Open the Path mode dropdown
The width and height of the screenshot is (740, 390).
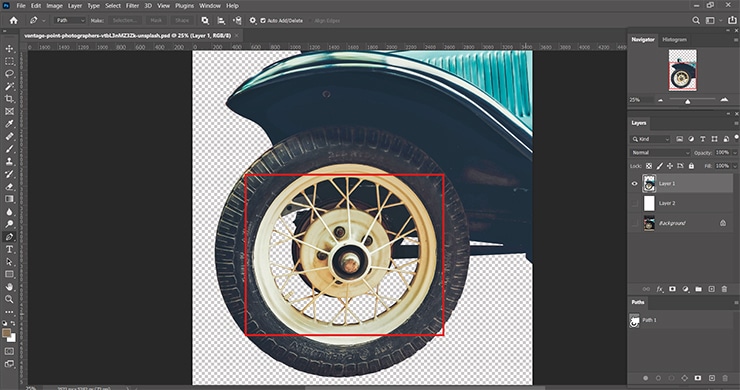(x=70, y=20)
